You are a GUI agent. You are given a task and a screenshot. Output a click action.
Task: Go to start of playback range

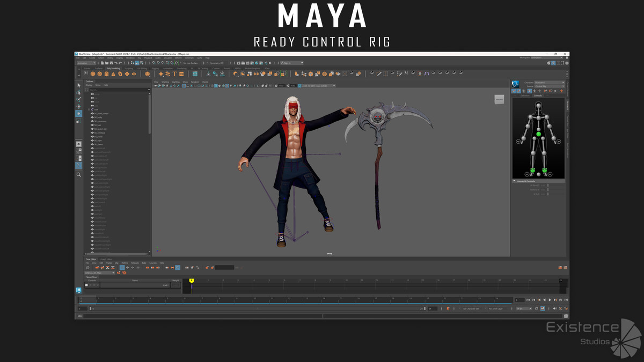point(528,300)
